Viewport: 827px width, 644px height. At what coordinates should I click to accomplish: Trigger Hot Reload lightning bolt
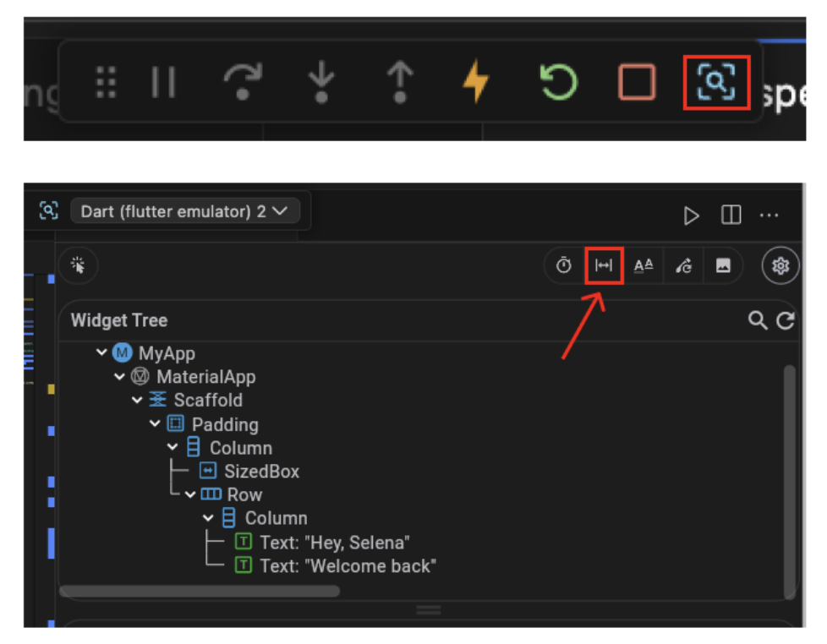click(476, 80)
